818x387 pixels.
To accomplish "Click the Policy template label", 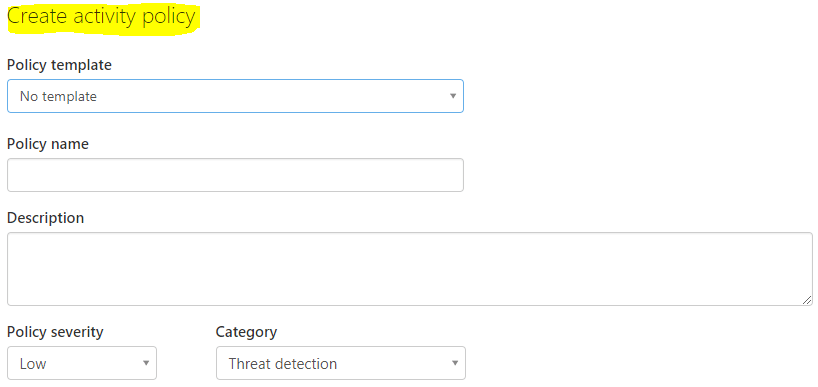I will pos(59,65).
